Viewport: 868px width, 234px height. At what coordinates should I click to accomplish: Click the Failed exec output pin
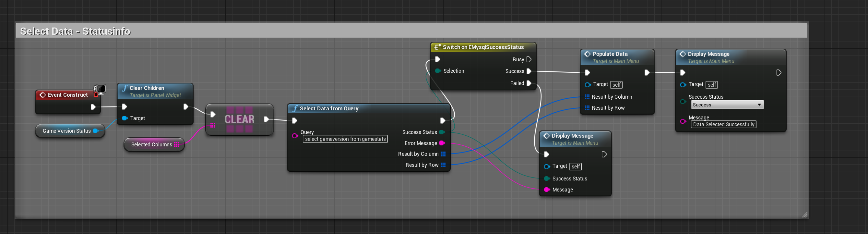(529, 83)
